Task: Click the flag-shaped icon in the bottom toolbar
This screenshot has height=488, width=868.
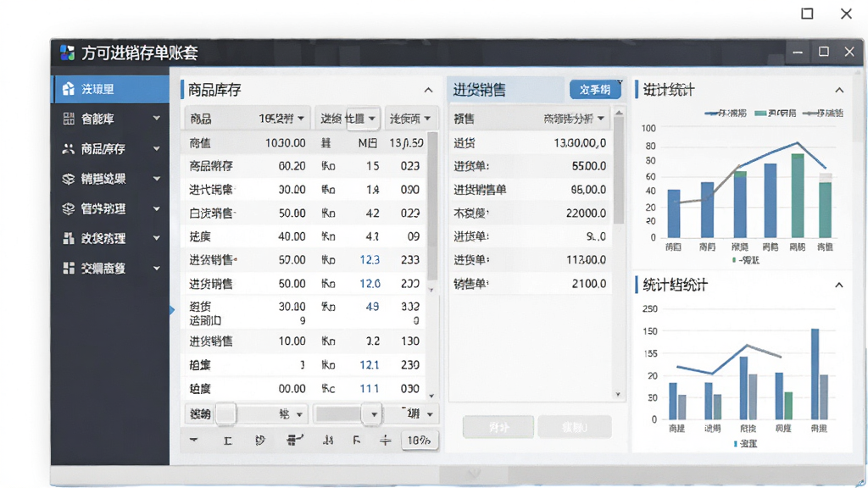Action: point(357,441)
